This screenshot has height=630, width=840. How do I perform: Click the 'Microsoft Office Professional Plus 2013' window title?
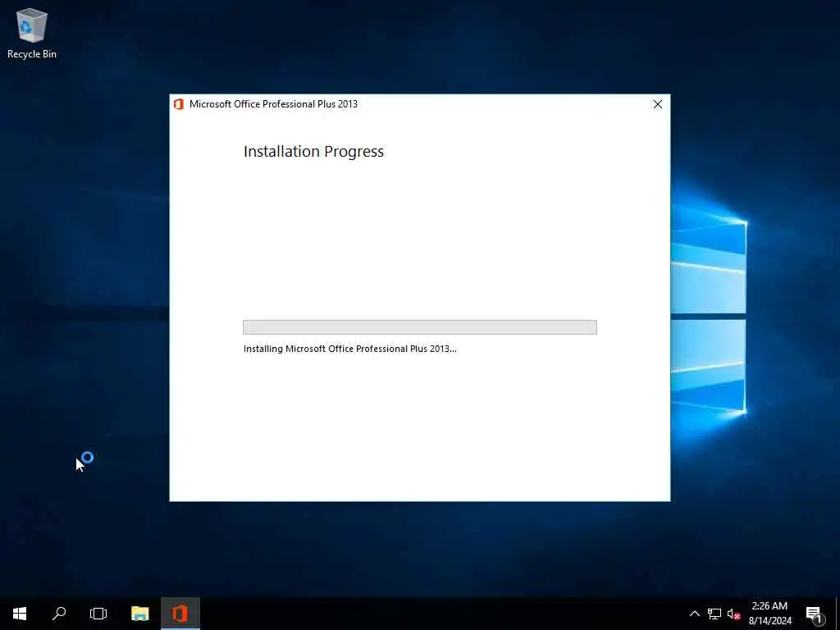pos(273,104)
